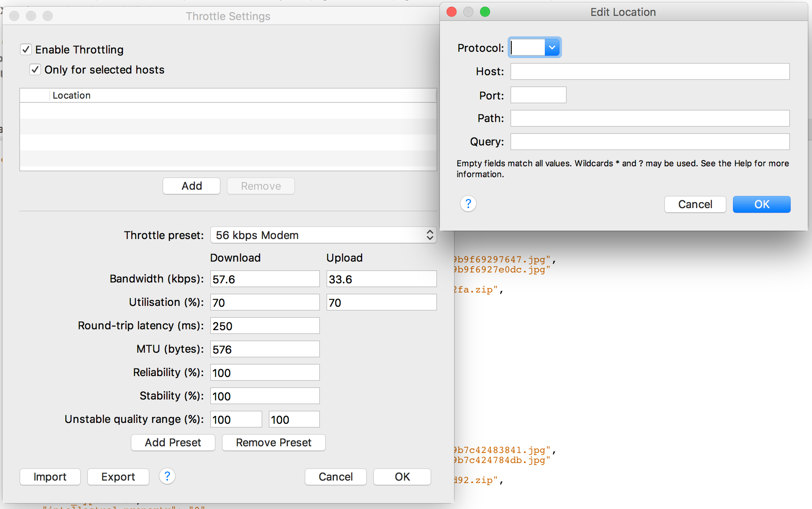Click help icon in Throttle Settings window
The width and height of the screenshot is (812, 509).
[167, 476]
